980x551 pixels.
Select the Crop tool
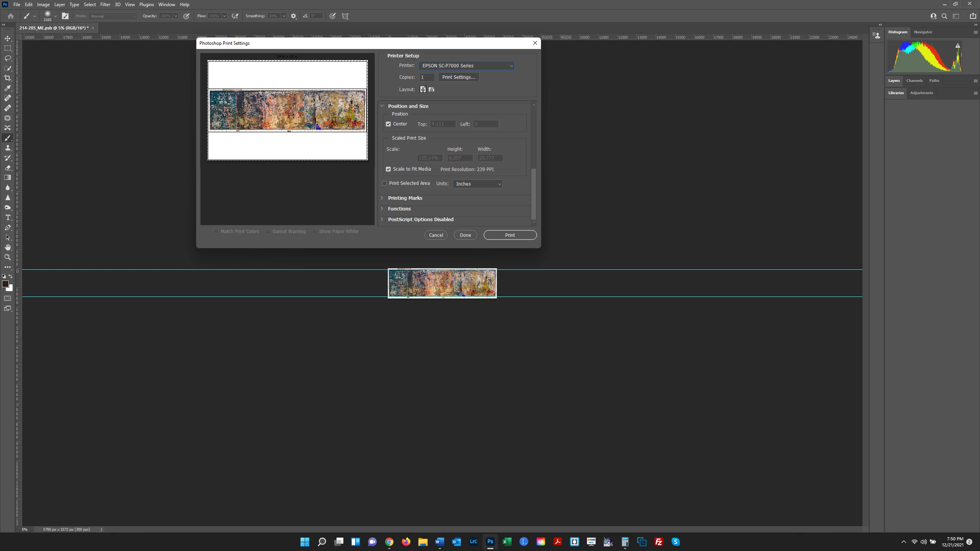pos(8,78)
